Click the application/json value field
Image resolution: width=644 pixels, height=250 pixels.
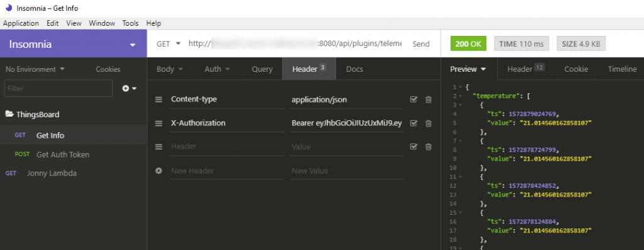click(347, 99)
